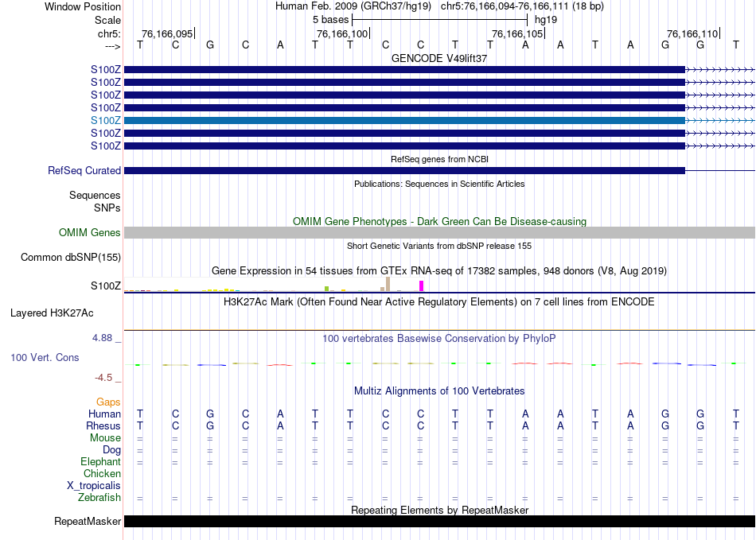Open 'Multiz Alignments of 100 Vertebrates' title
The width and height of the screenshot is (756, 540).
[x=439, y=390]
